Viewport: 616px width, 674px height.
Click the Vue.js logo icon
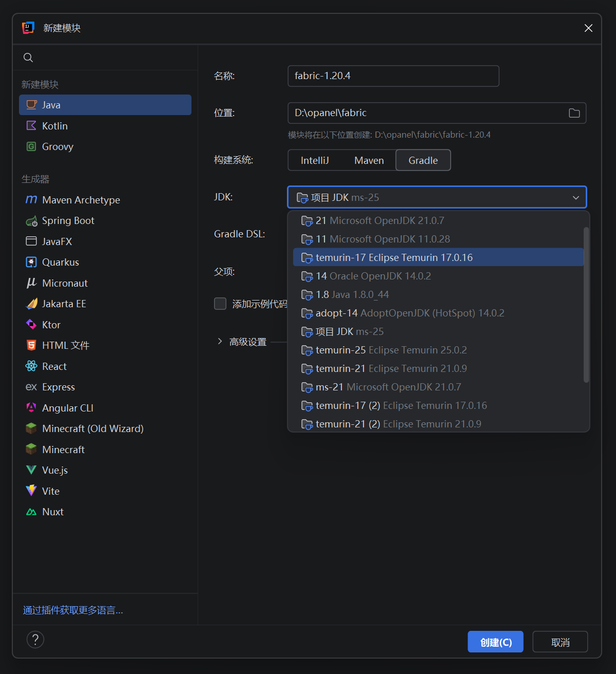[31, 470]
